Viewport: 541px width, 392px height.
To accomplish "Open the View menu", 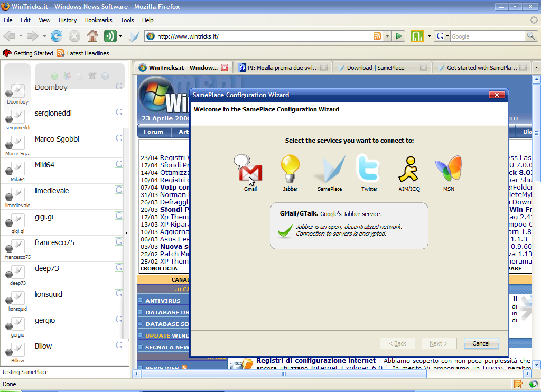I will click(x=44, y=20).
